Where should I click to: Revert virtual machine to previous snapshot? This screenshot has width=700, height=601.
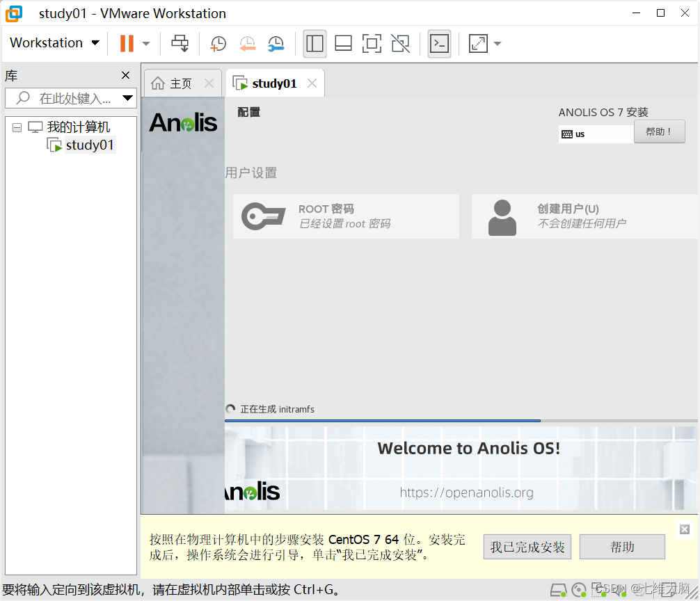point(247,43)
